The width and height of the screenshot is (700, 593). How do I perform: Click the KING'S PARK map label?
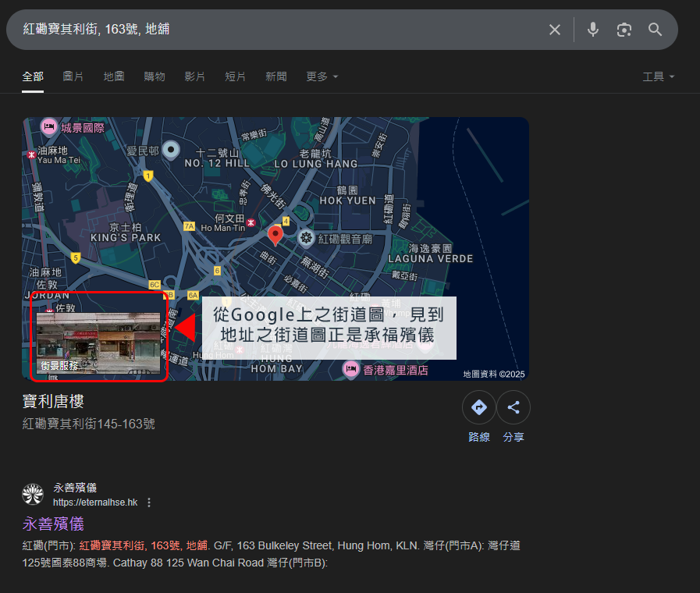point(126,238)
